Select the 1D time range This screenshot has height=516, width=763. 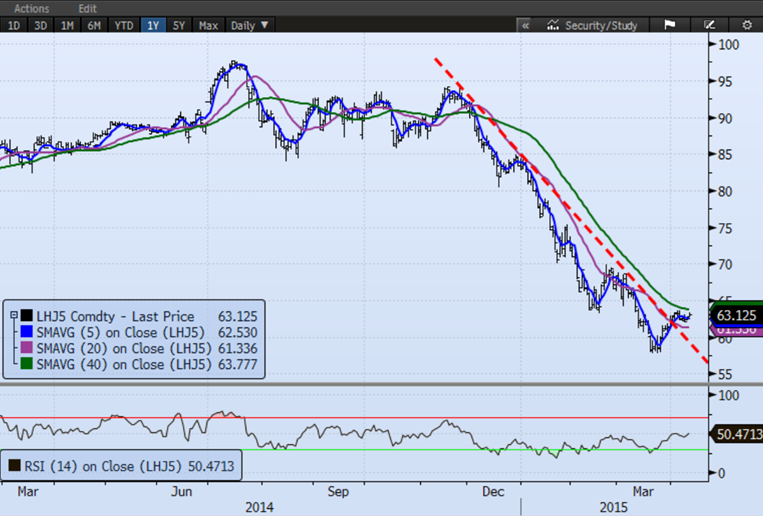click(x=14, y=25)
